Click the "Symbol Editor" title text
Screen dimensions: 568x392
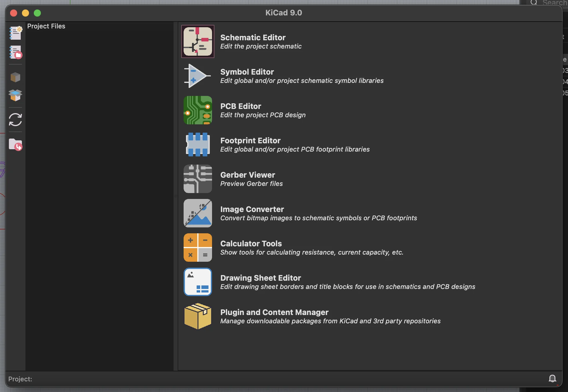pos(247,72)
